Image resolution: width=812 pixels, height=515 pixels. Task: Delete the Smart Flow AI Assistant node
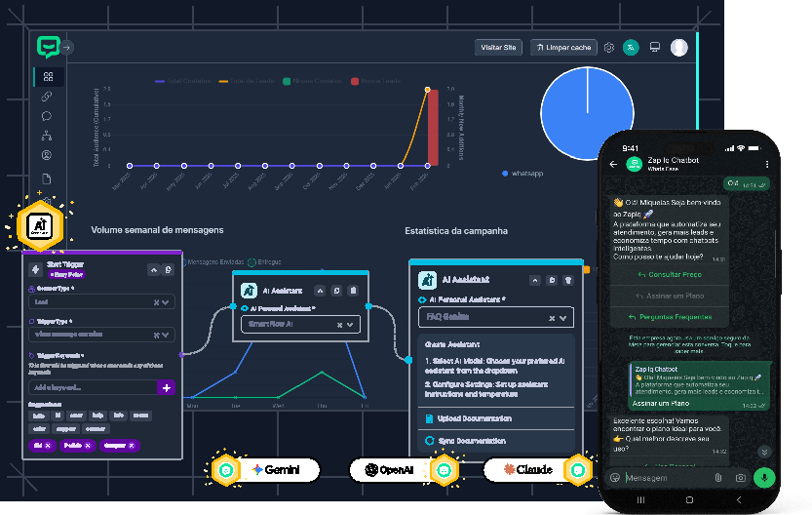tap(353, 290)
